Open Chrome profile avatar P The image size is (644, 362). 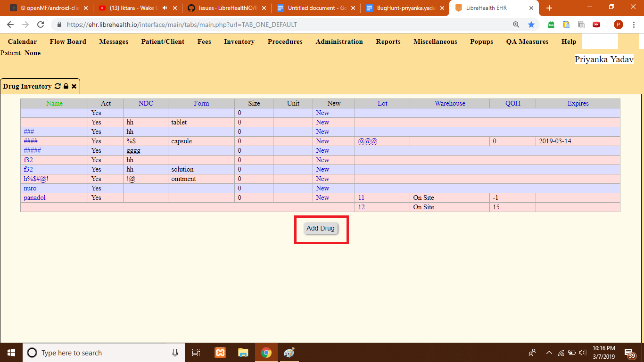pos(619,25)
